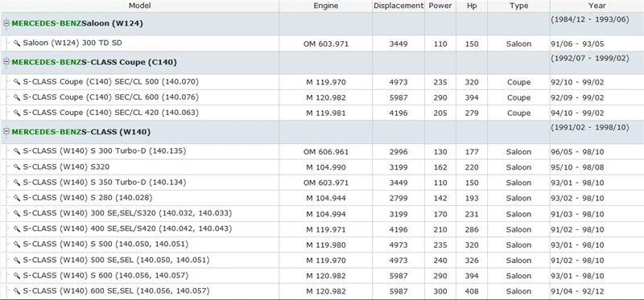Click the Displacement column header

[398, 6]
